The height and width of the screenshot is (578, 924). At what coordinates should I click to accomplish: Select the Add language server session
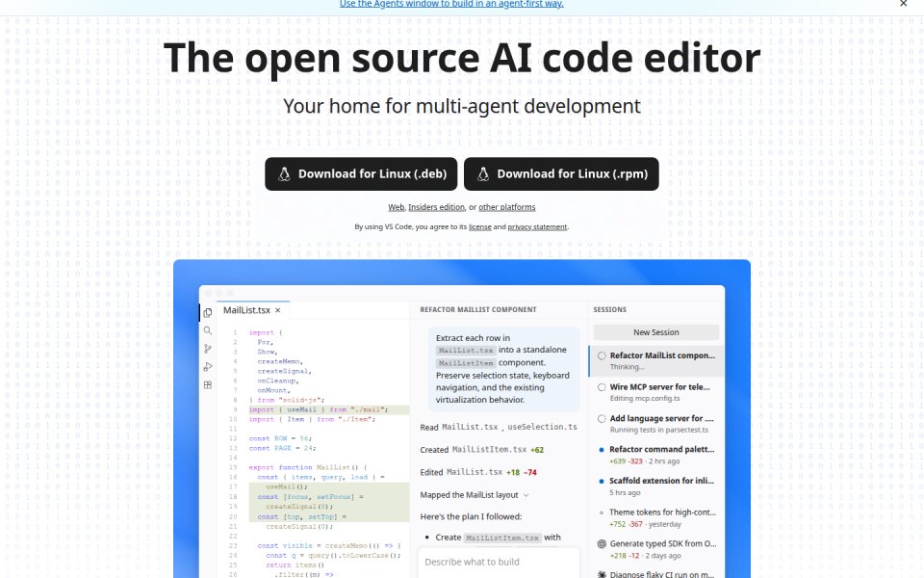pos(655,424)
